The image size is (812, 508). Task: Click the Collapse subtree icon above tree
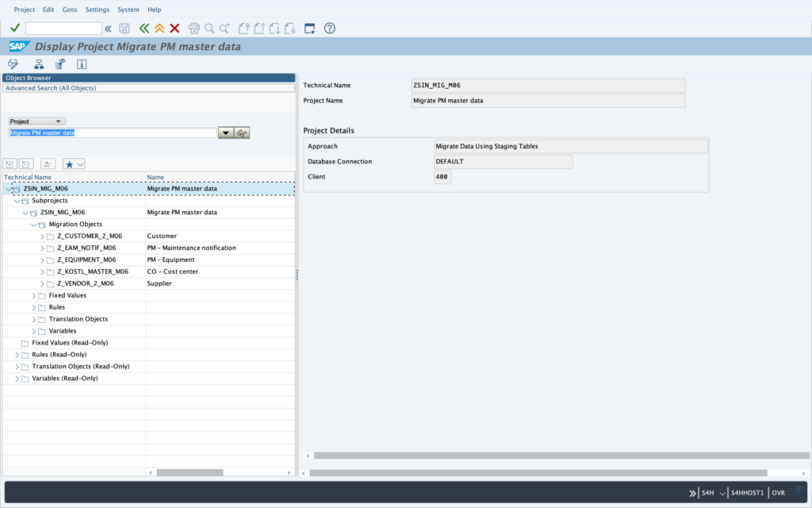26,164
